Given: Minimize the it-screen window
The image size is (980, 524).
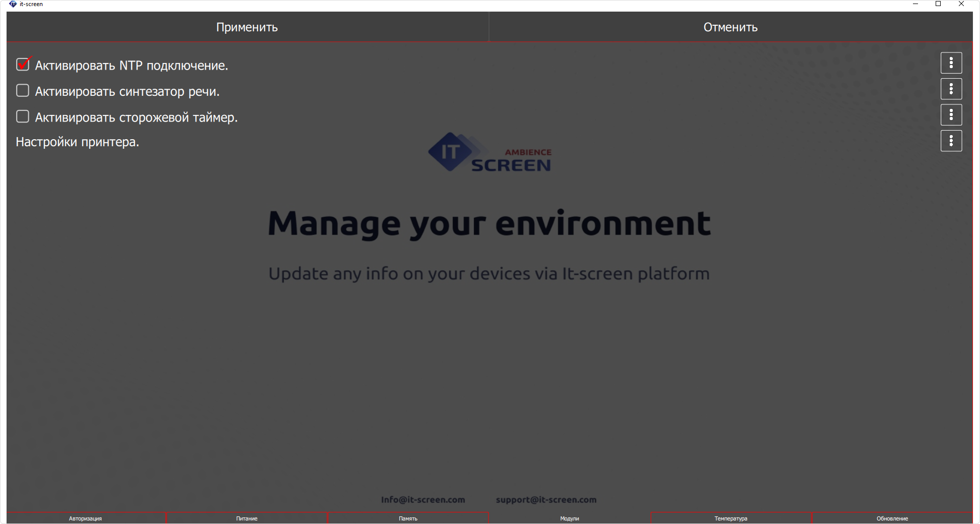Looking at the screenshot, I should tap(915, 4).
